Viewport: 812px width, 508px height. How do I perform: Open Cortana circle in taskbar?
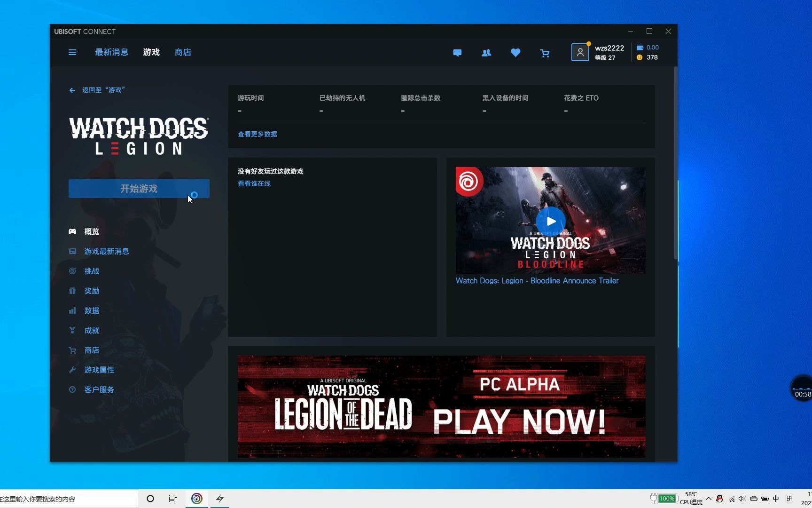(150, 499)
